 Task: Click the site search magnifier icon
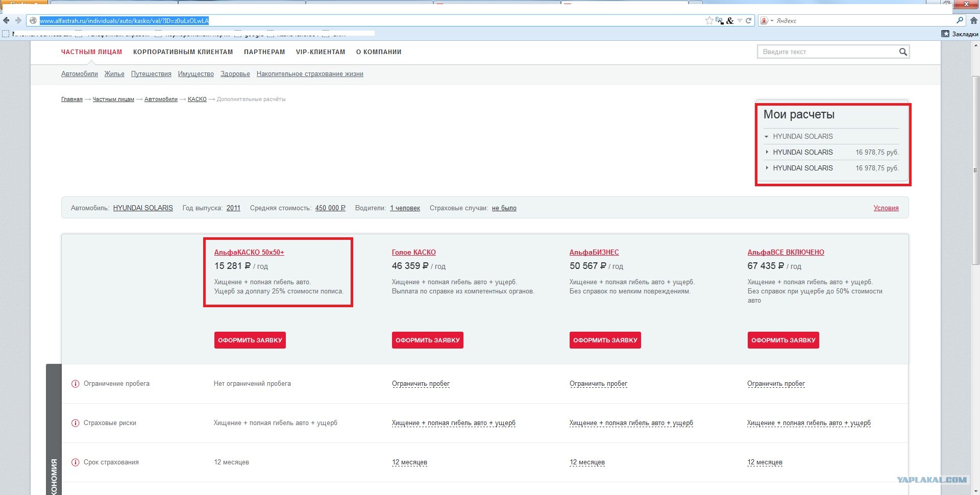[x=903, y=52]
